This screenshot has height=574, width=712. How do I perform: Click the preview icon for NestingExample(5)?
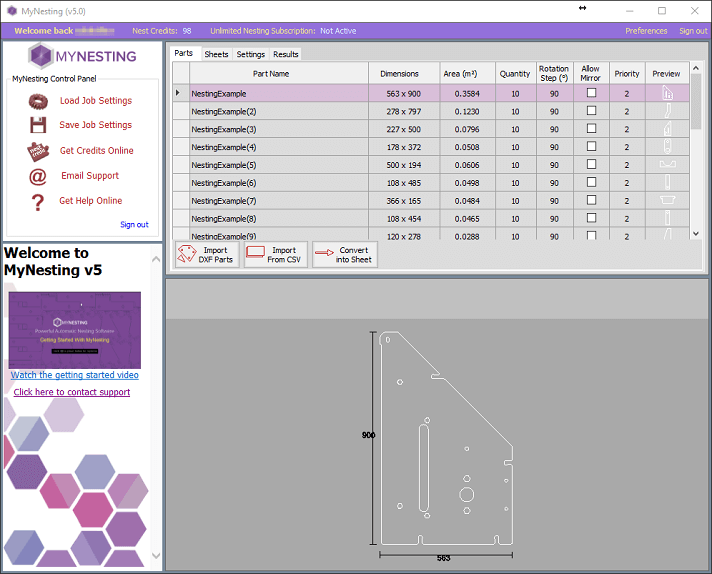pyautogui.click(x=667, y=164)
